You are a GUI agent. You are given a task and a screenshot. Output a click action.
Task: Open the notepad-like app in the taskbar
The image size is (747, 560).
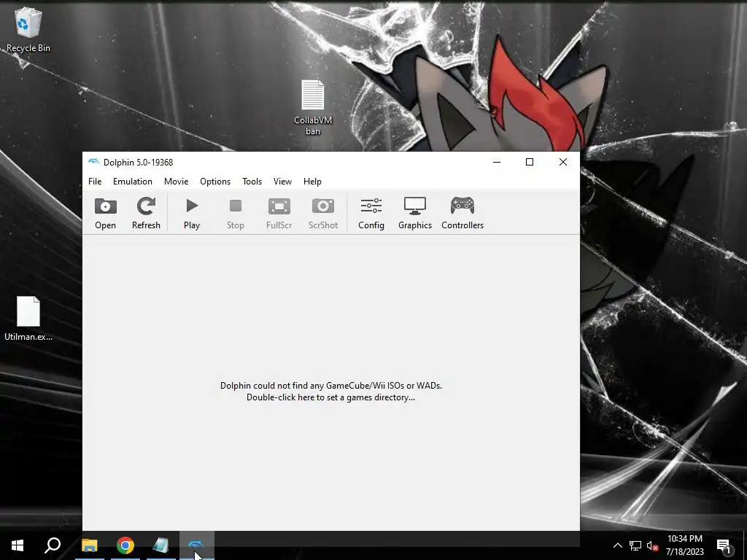point(161,545)
